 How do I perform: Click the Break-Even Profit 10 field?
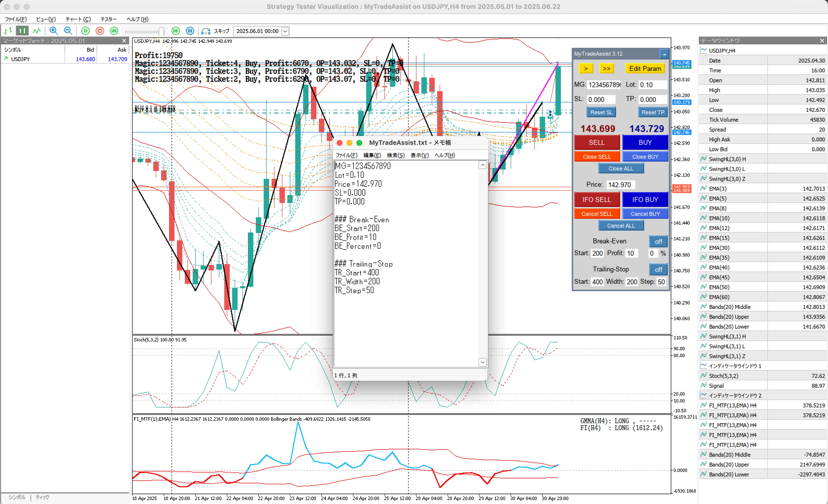(632, 253)
